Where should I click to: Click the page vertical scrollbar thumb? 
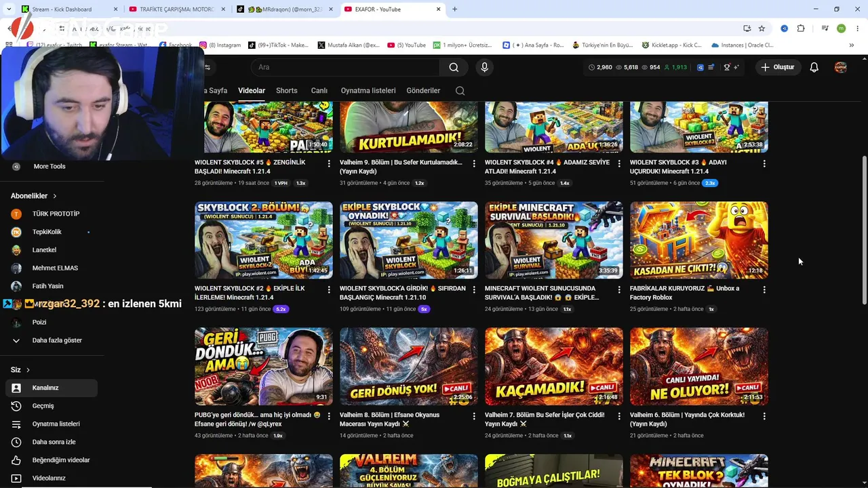(864, 230)
